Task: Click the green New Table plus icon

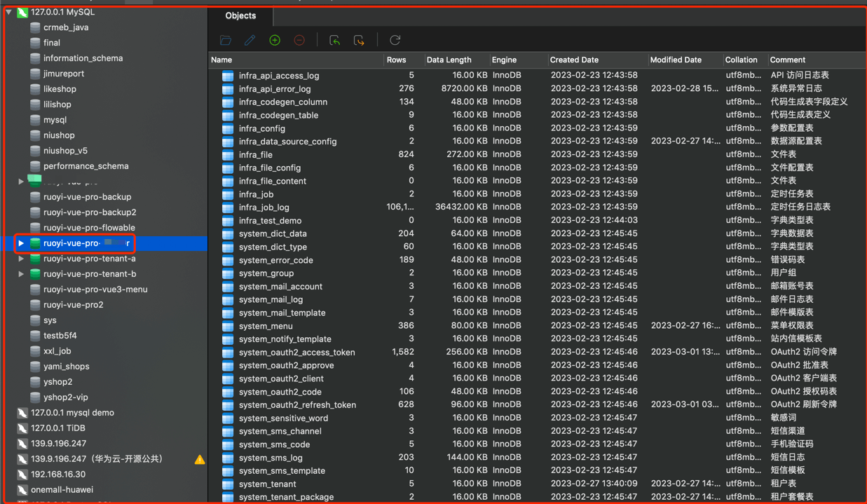Action: click(x=275, y=41)
